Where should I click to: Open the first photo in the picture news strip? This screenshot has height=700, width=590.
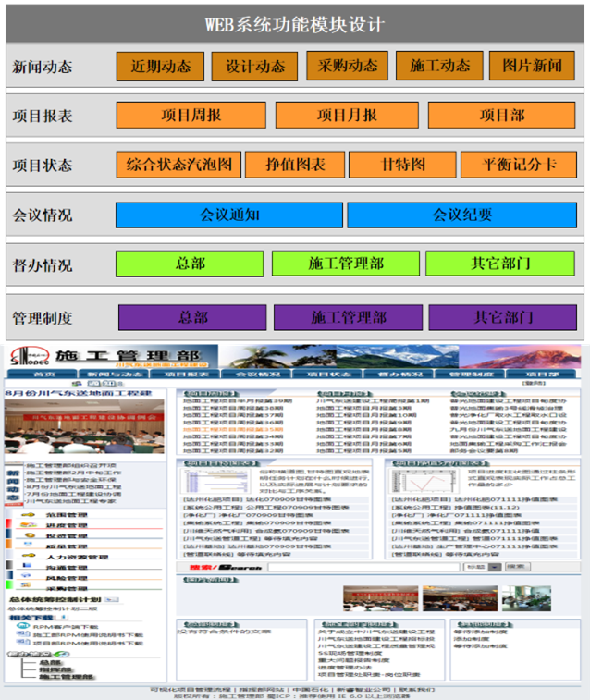point(381,598)
